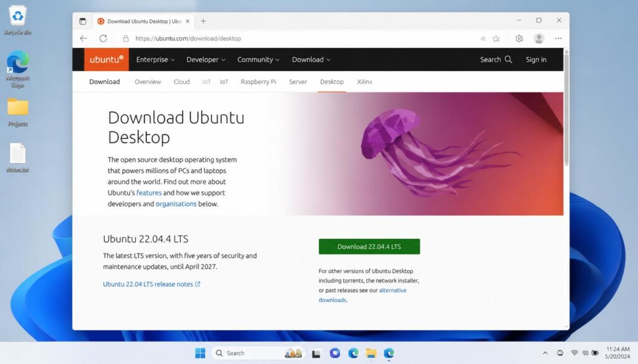
Task: Show hidden system tray icons
Action: coord(545,353)
